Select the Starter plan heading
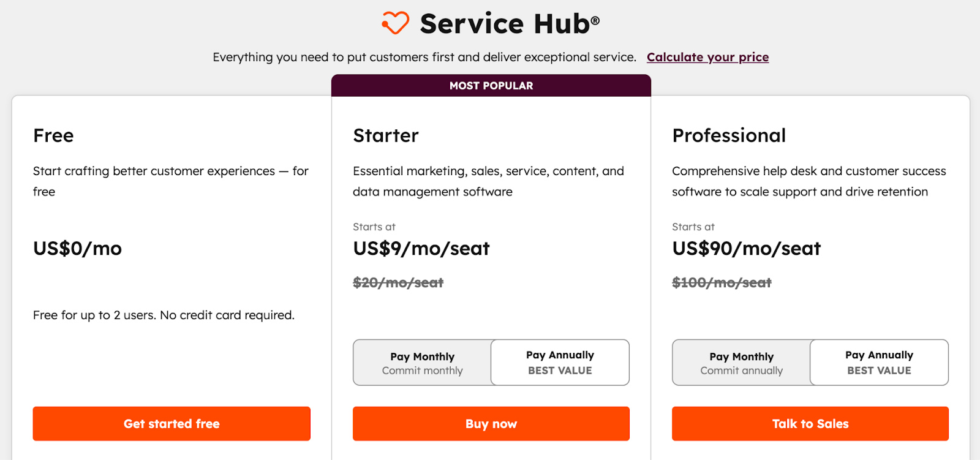This screenshot has width=980, height=460. click(x=386, y=135)
